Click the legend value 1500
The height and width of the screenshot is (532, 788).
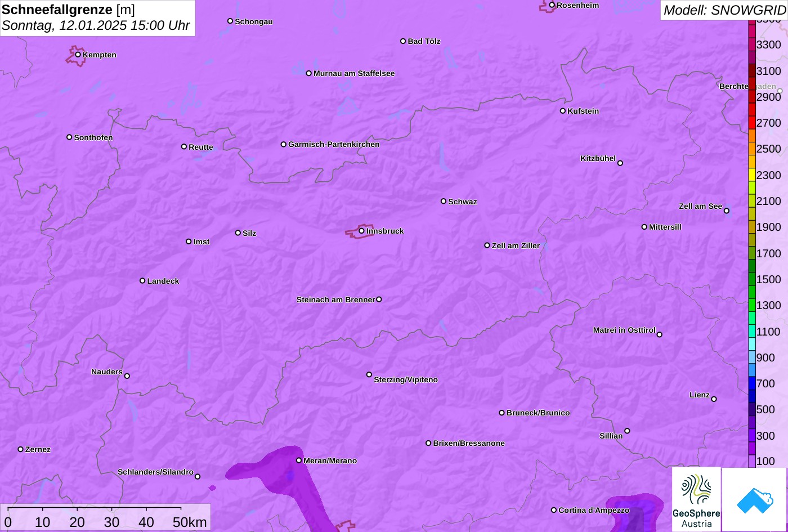(769, 279)
